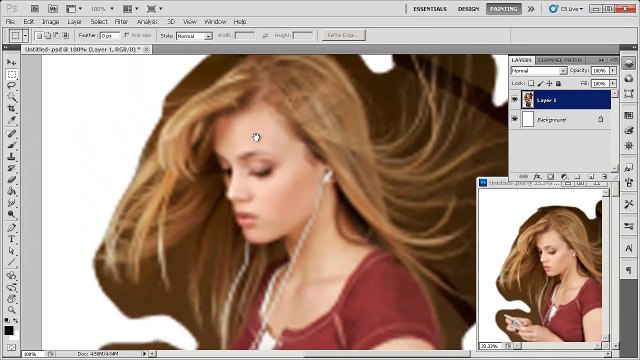Switch to the Paths tab

pos(573,60)
